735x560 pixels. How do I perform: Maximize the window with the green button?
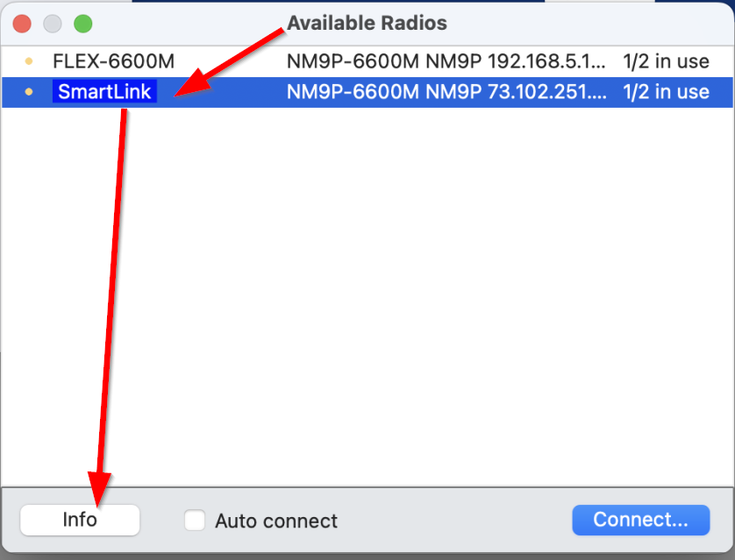point(82,24)
